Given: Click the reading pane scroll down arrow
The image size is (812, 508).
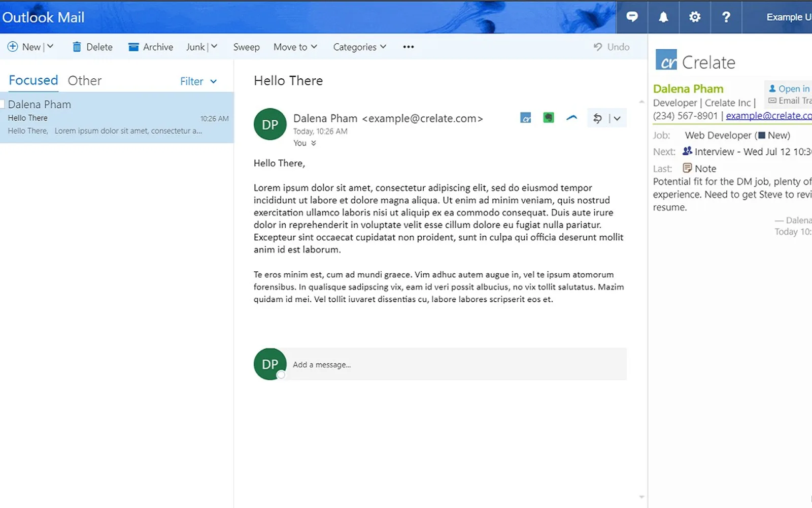Looking at the screenshot, I should coord(641,497).
